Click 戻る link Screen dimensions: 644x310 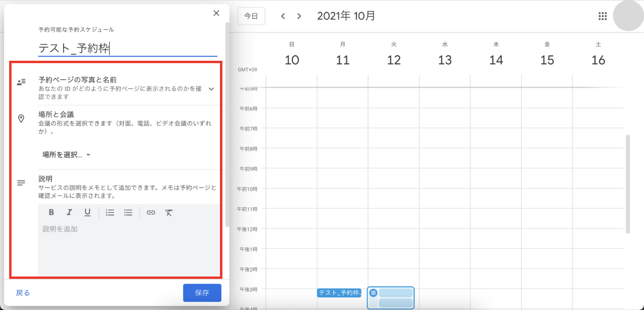point(23,293)
